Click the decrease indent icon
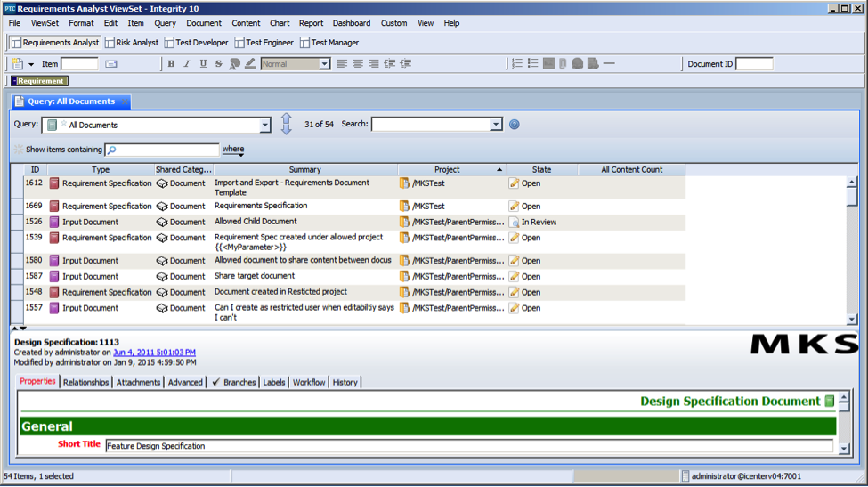The height and width of the screenshot is (487, 868). point(390,63)
